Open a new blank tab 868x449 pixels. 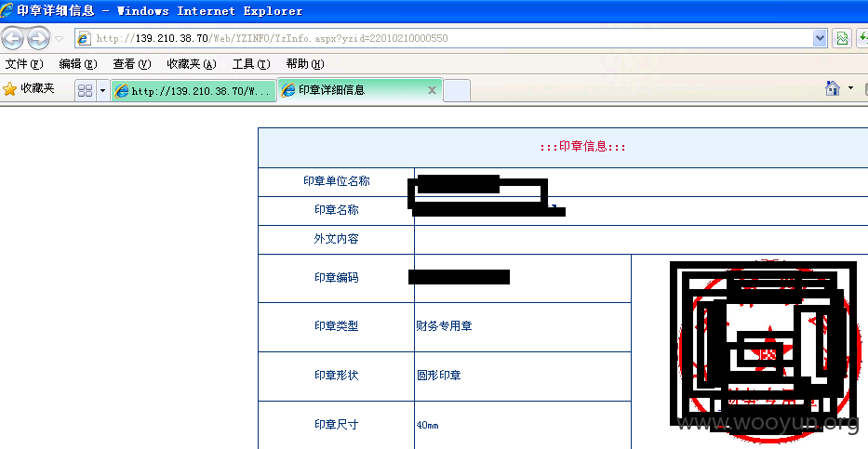tap(457, 91)
